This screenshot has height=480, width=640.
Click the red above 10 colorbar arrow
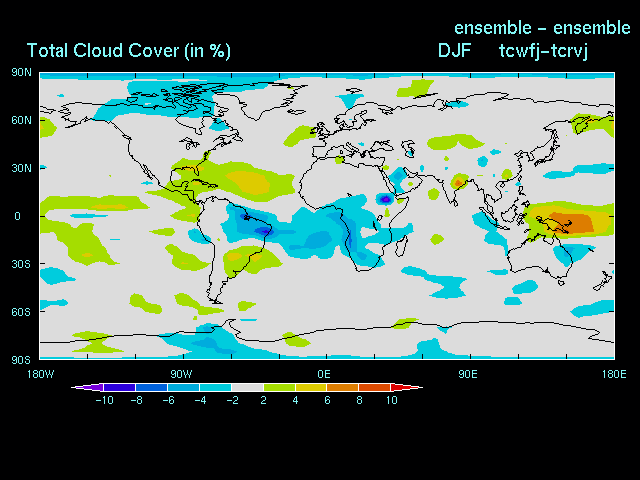click(407, 387)
